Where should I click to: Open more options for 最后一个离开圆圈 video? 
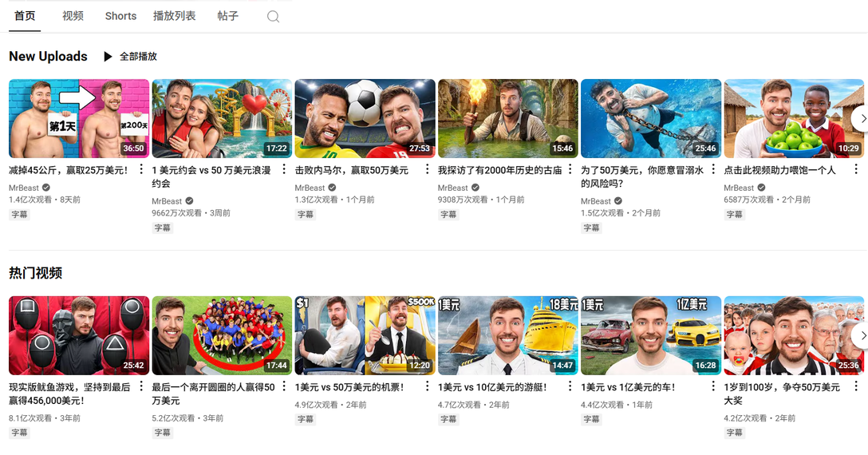(284, 386)
